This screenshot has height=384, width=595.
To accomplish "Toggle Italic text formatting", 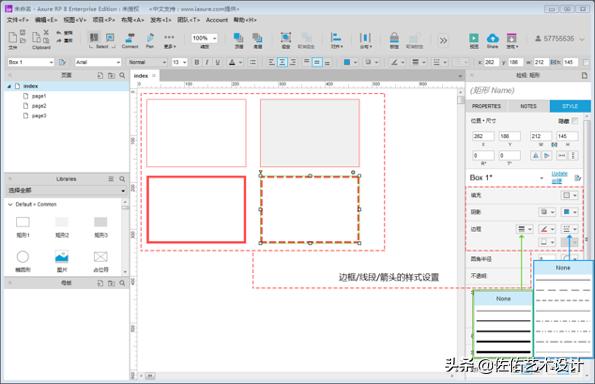I will click(x=207, y=62).
